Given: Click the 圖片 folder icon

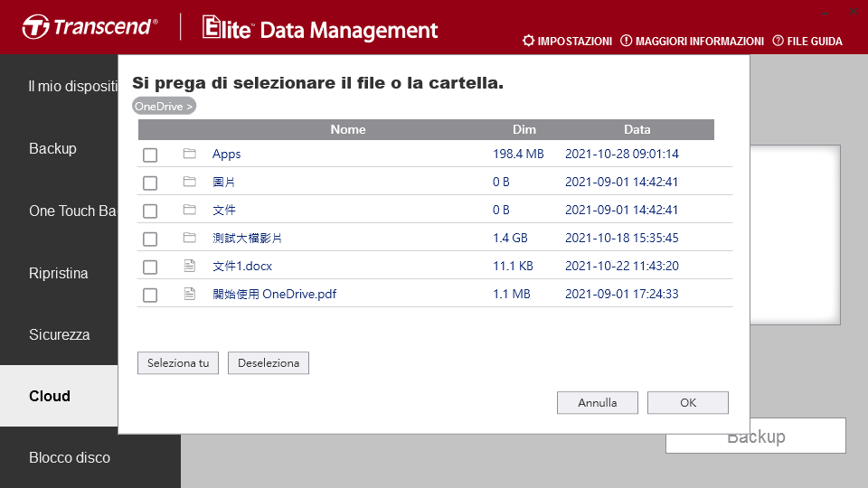Looking at the screenshot, I should point(190,182).
